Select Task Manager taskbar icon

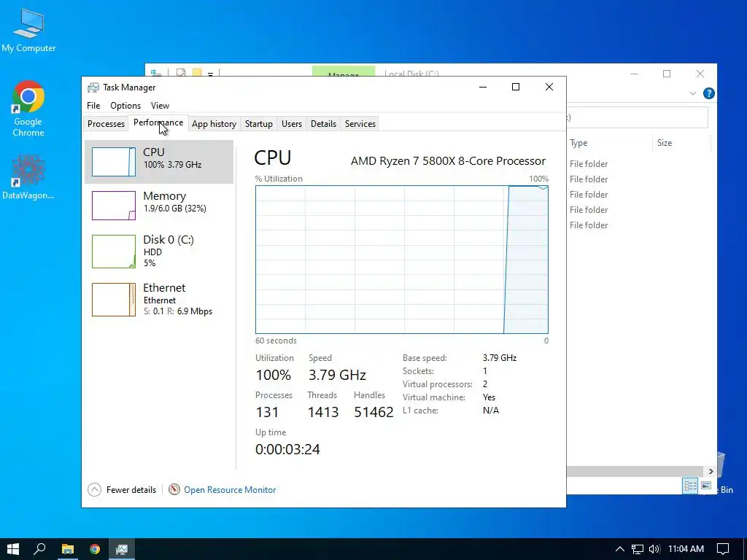122,549
